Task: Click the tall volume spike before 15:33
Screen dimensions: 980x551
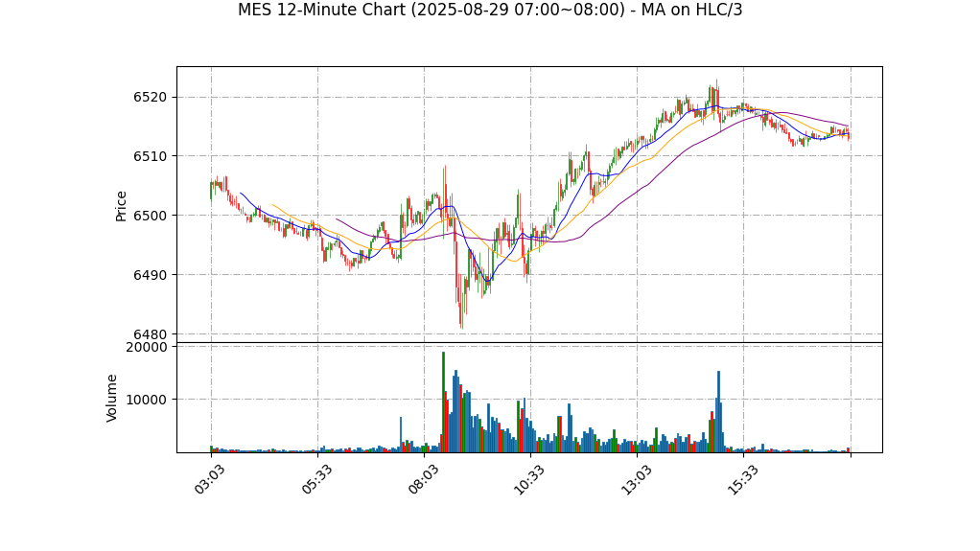Action: [719, 412]
